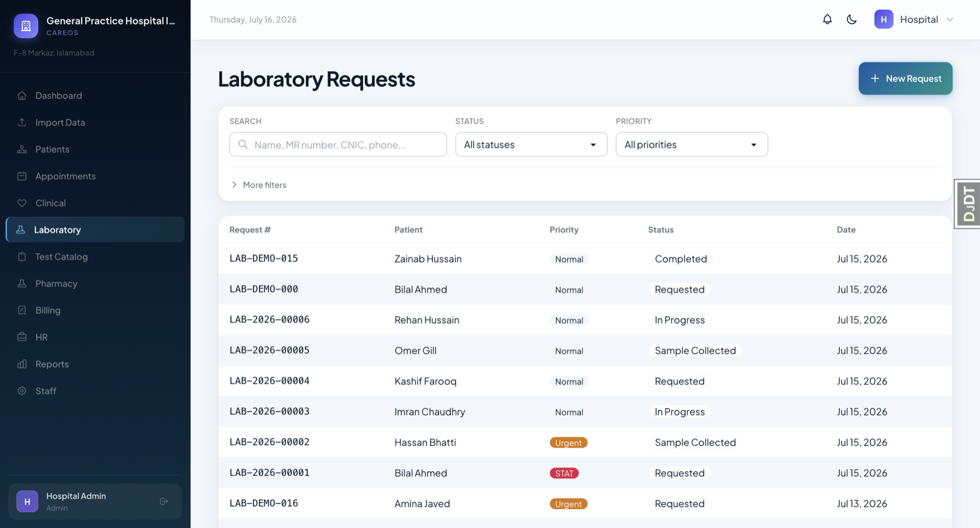Click the Date column header

tap(846, 230)
